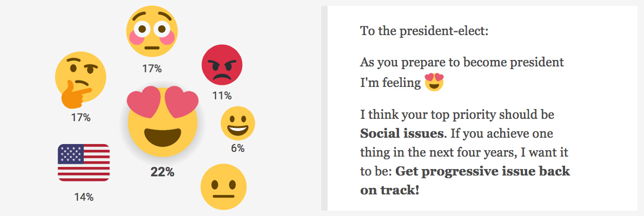This screenshot has height=216, width=644.
Task: Click the red angry face emoji
Action: pos(222,65)
